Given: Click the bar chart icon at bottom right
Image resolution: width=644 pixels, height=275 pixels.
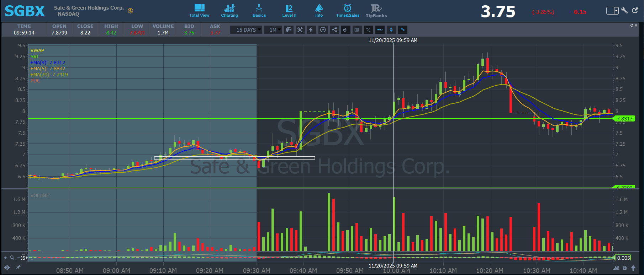Looking at the screenshot, I should pos(616,268).
